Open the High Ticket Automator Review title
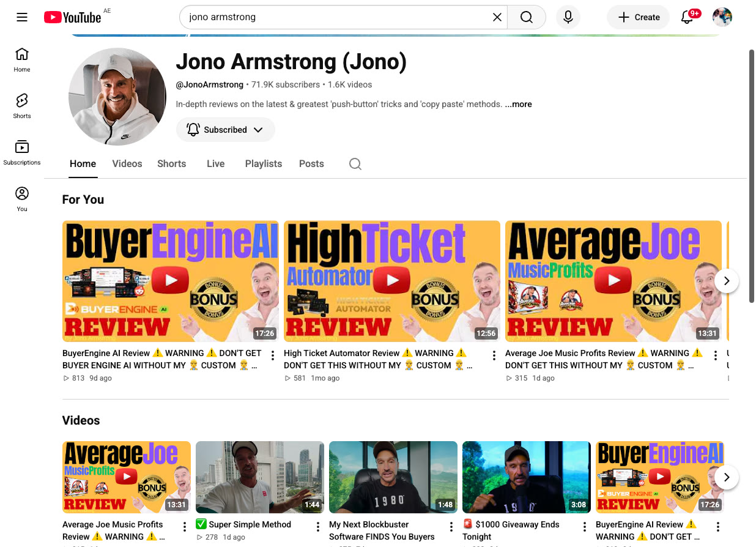 click(x=378, y=359)
